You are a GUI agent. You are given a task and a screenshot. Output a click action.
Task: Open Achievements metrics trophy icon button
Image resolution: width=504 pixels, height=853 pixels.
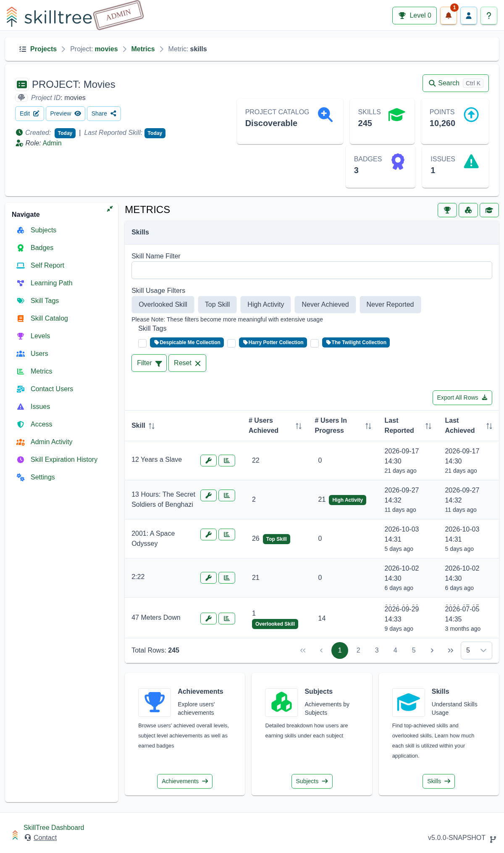point(447,210)
